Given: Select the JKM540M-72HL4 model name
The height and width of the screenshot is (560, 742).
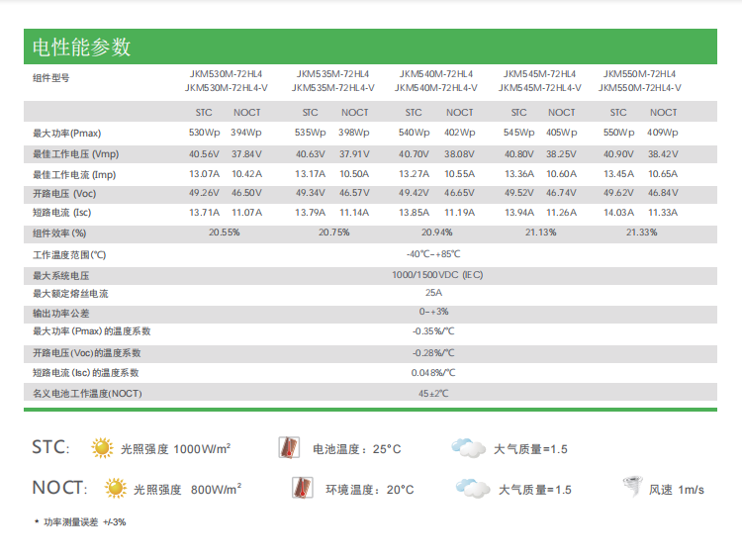Looking at the screenshot, I should (436, 74).
